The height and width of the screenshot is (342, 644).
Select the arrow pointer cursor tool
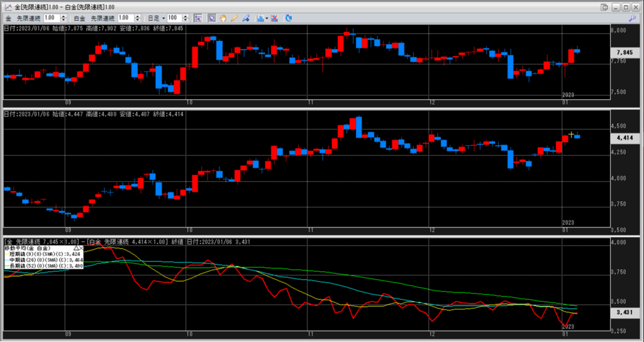click(x=212, y=18)
